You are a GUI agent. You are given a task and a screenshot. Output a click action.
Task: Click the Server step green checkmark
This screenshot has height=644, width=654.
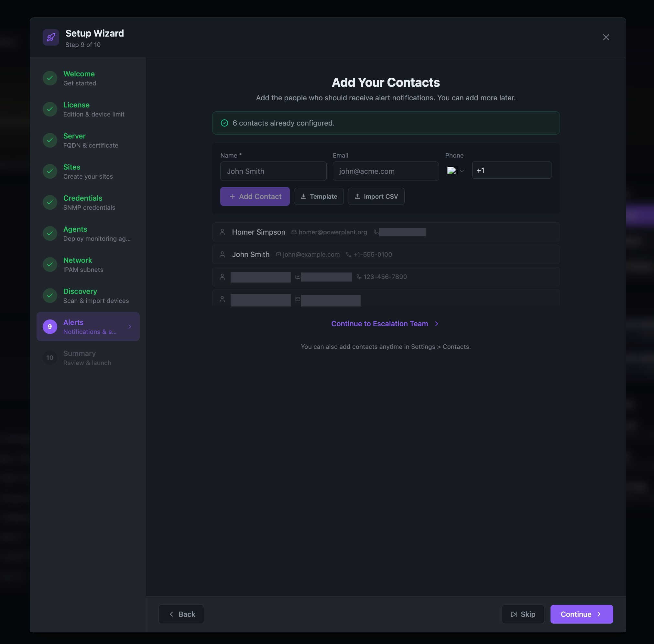[x=50, y=140]
